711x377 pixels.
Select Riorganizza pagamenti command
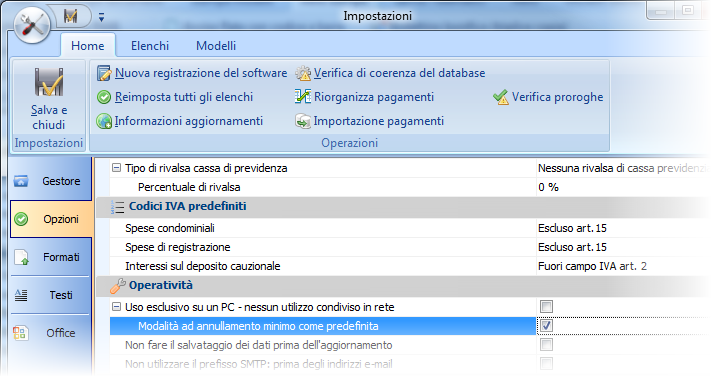click(x=374, y=97)
